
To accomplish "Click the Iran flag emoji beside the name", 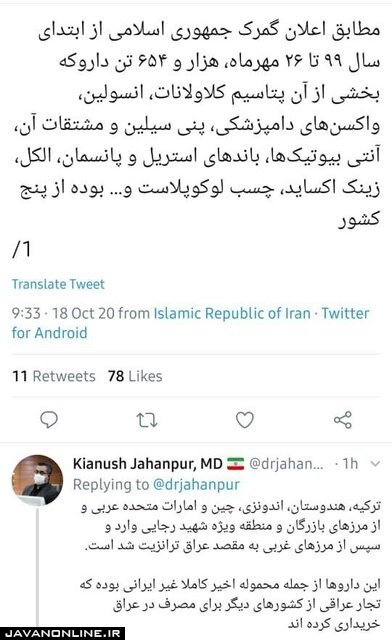I will [x=235, y=464].
